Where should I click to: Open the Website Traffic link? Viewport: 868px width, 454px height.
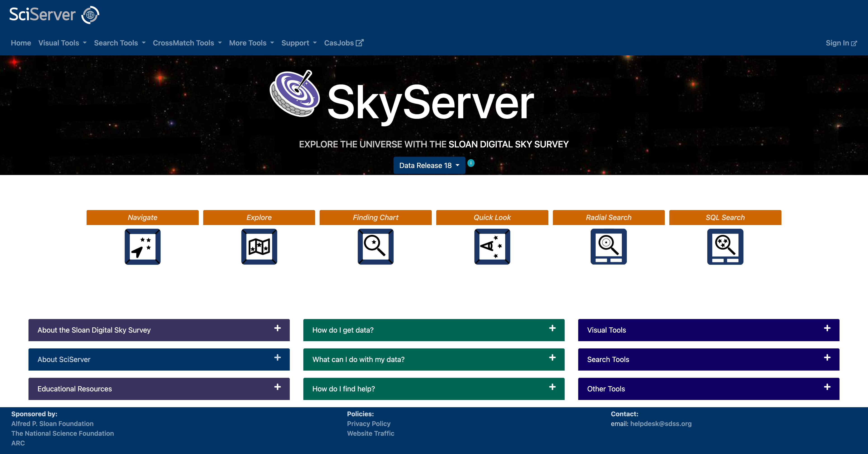[371, 433]
